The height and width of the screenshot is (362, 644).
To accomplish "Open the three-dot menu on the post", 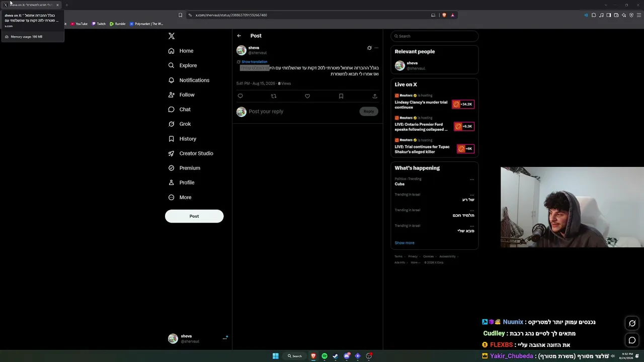I will (376, 48).
